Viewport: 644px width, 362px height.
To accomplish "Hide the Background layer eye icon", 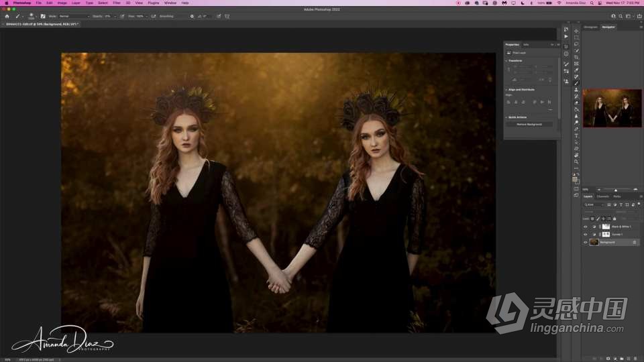I will click(x=586, y=242).
